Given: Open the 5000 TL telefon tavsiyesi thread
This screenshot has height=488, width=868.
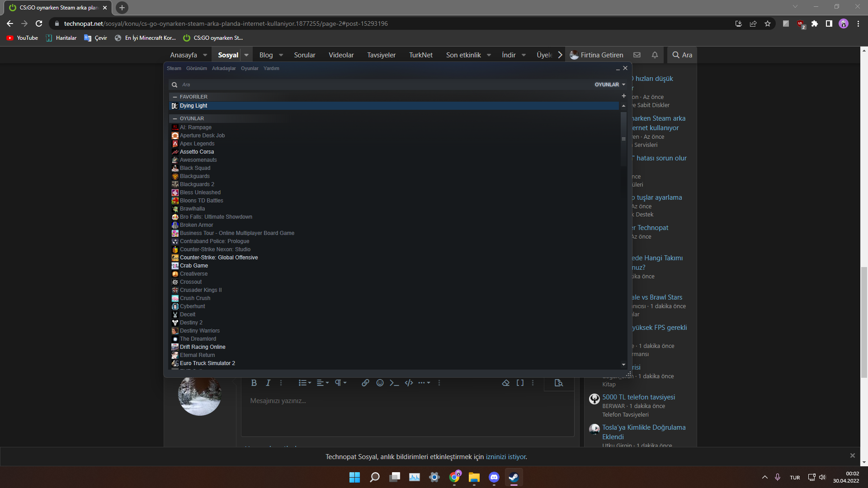Looking at the screenshot, I should point(638,397).
